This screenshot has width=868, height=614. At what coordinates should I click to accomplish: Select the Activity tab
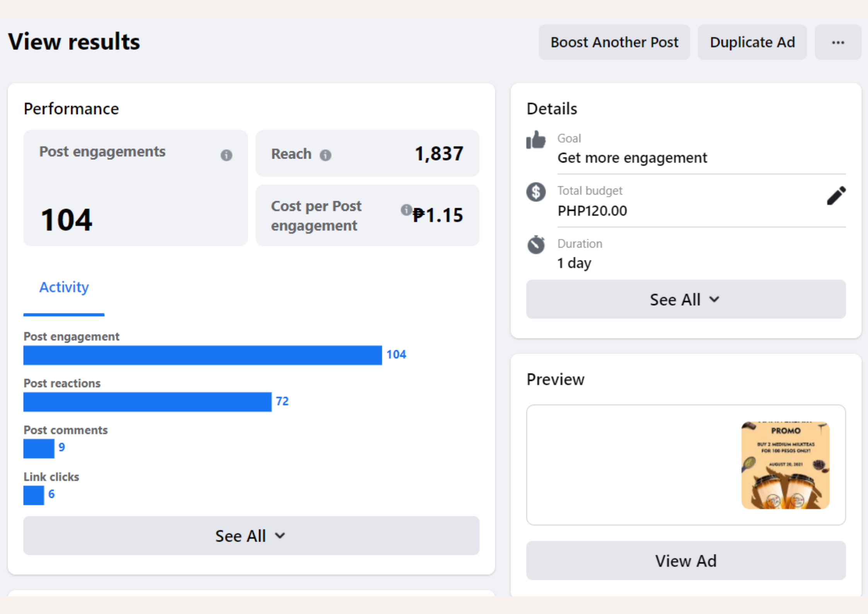(x=64, y=287)
